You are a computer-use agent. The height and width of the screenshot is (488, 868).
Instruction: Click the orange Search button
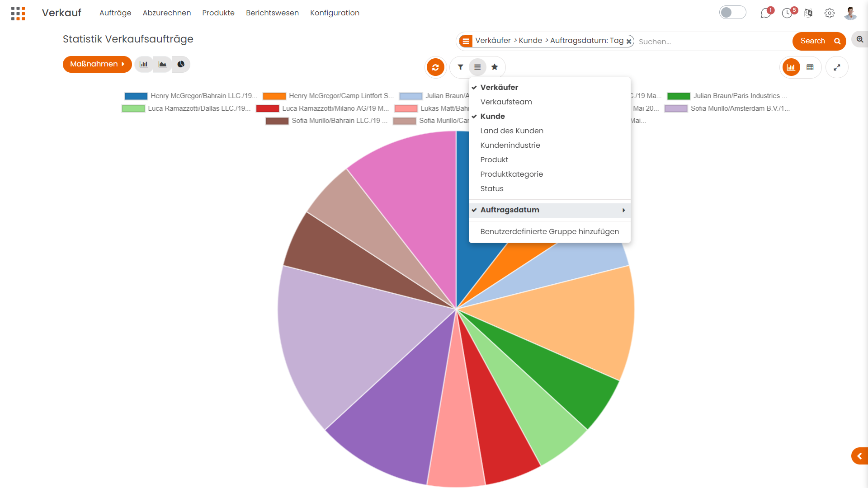click(x=819, y=41)
